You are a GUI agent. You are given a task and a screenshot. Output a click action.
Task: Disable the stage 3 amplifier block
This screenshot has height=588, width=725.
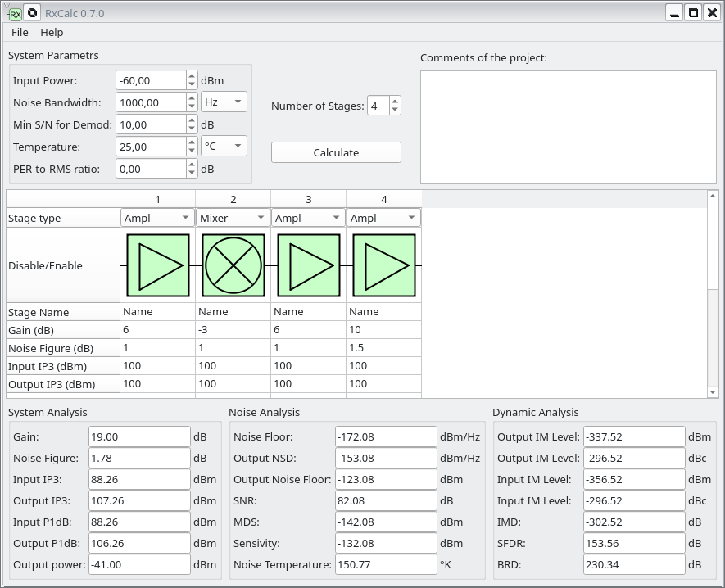pos(309,265)
